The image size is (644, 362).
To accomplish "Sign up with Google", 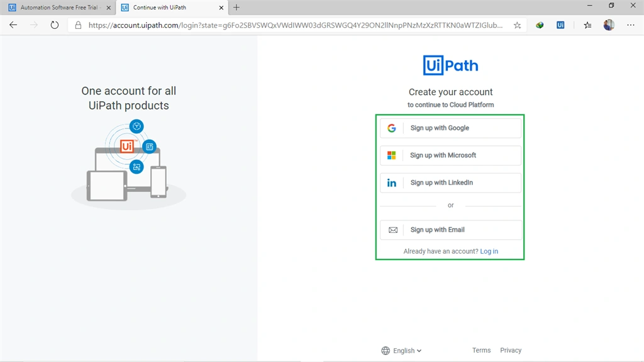I will pos(450,128).
